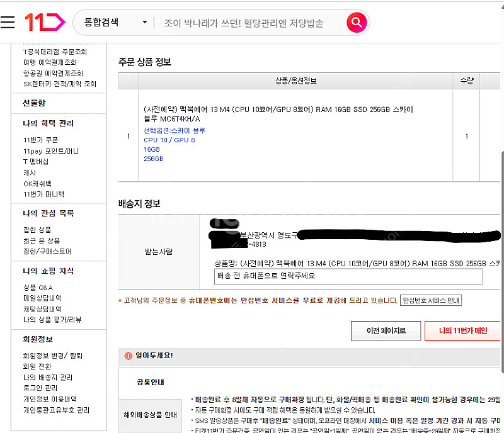504x433 pixels.
Task: Click the 16GB option text
Action: coord(152,149)
